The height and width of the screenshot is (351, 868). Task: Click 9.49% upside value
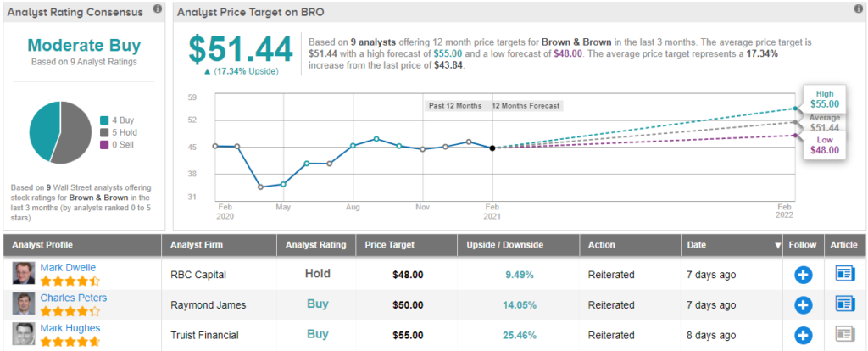click(519, 275)
